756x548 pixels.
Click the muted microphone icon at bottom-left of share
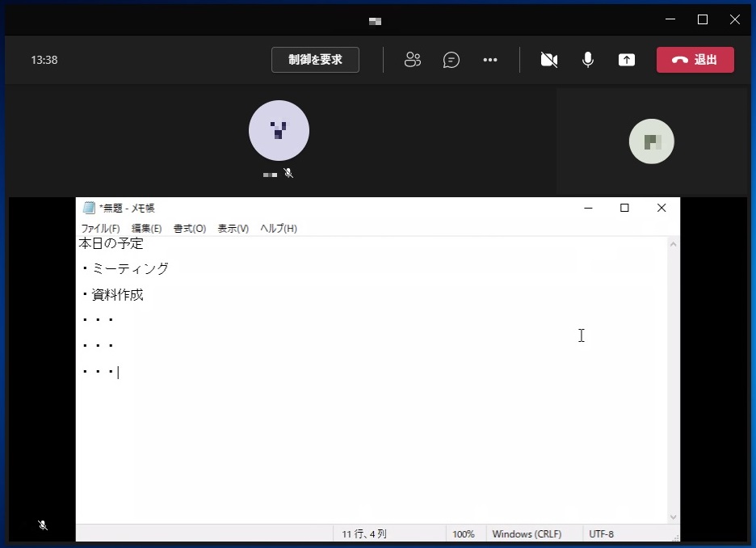[43, 525]
